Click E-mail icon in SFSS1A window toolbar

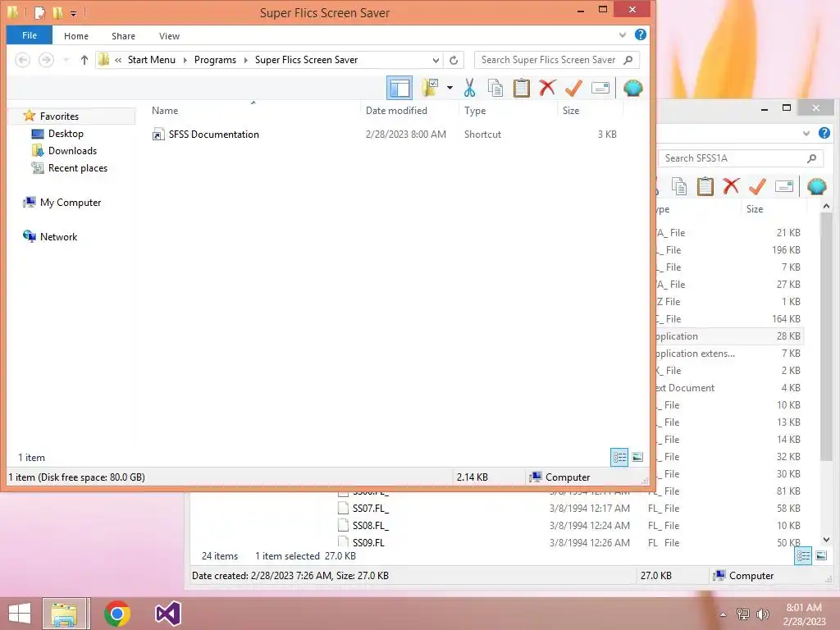[783, 186]
